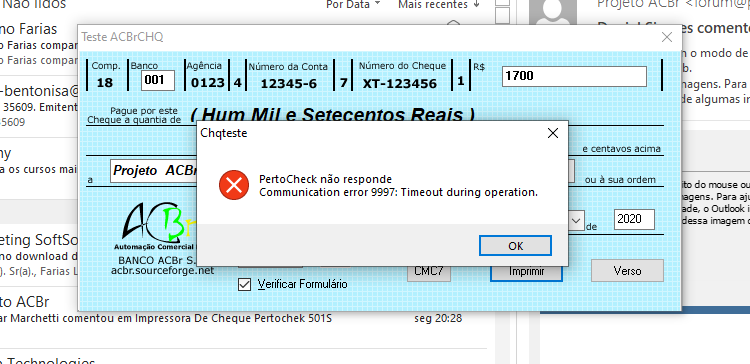Click the acbr.sourceforge.net text
Viewport: 750px width, 364px height.
pyautogui.click(x=162, y=271)
